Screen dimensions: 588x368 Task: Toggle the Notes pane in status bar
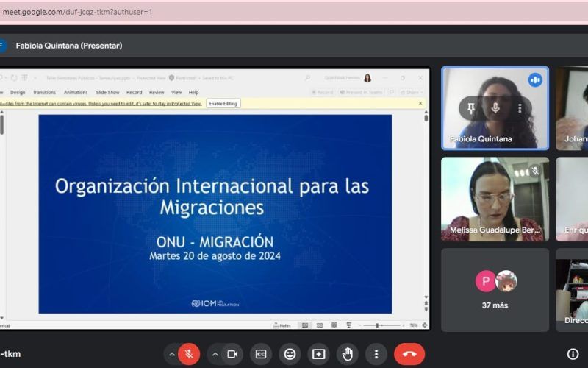point(282,325)
